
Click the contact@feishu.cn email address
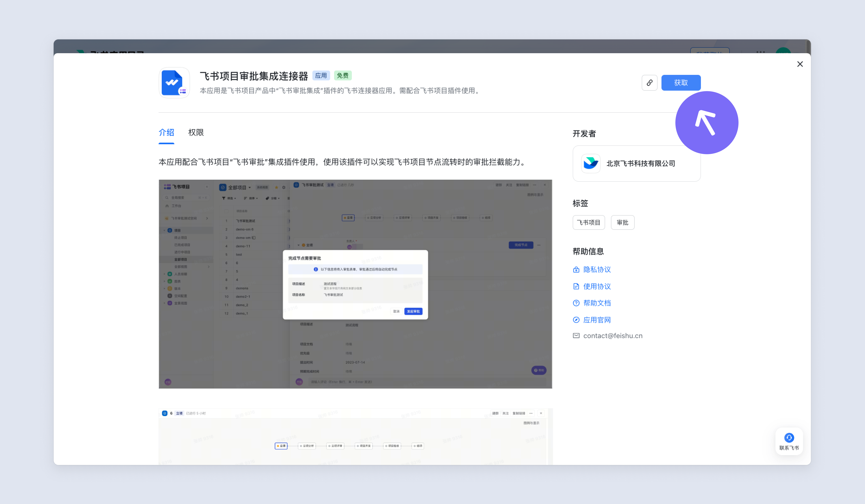coord(613,336)
